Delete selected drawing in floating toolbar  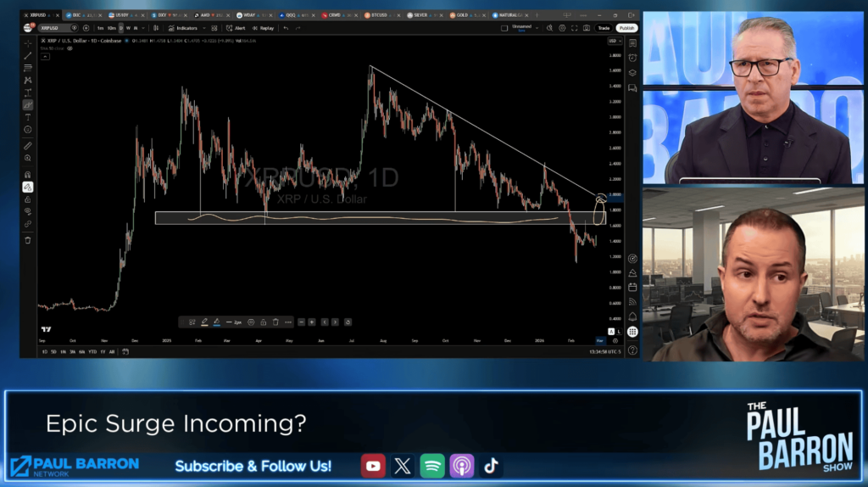[x=275, y=322]
